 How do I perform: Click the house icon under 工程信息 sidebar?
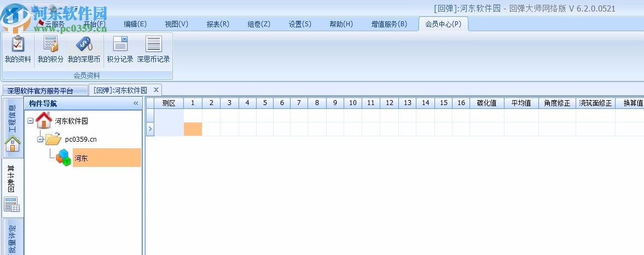tap(13, 144)
